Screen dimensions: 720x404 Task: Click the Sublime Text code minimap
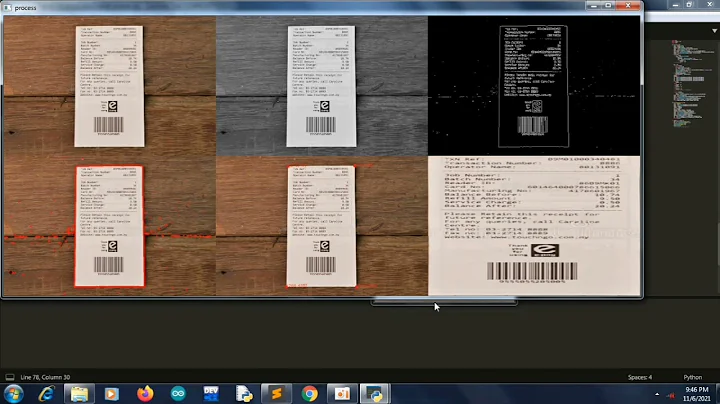point(688,83)
